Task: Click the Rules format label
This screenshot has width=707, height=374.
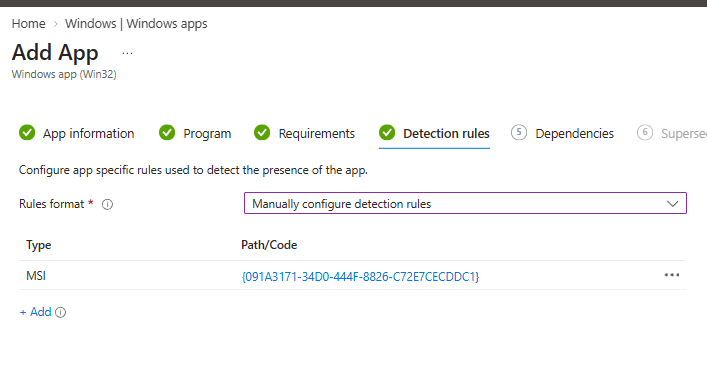Action: (x=51, y=204)
